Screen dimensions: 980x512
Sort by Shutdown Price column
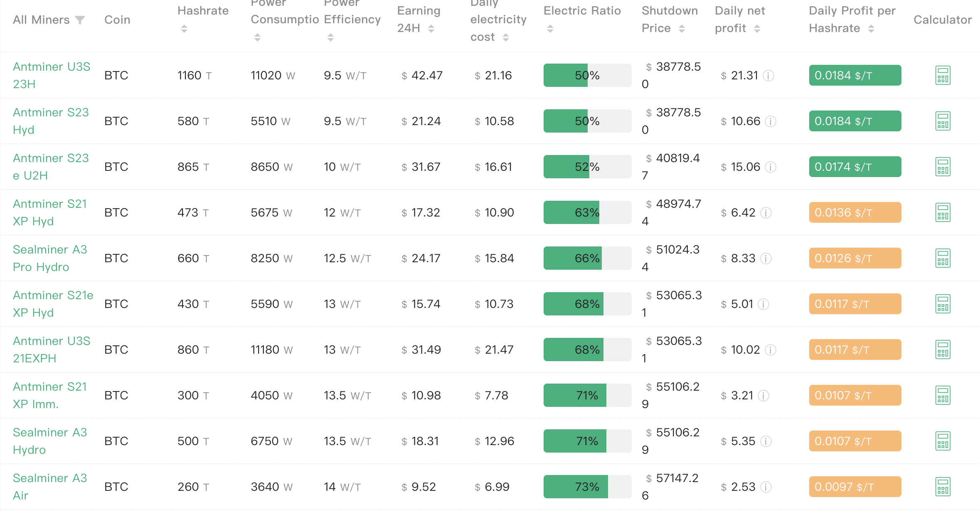(682, 28)
